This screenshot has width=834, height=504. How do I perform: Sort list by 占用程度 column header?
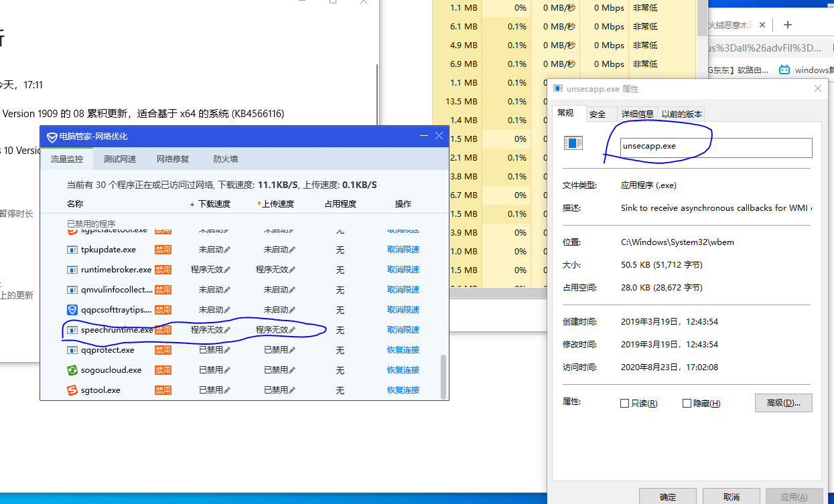pos(340,204)
